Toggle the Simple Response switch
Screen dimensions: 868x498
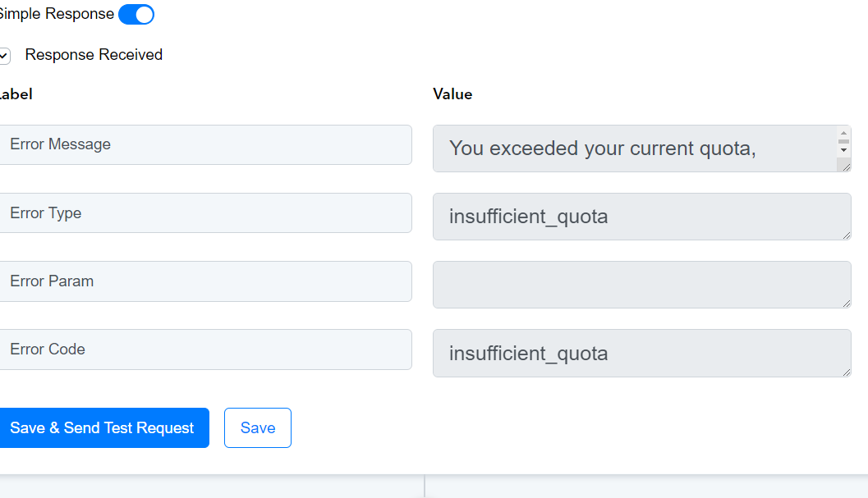[136, 15]
